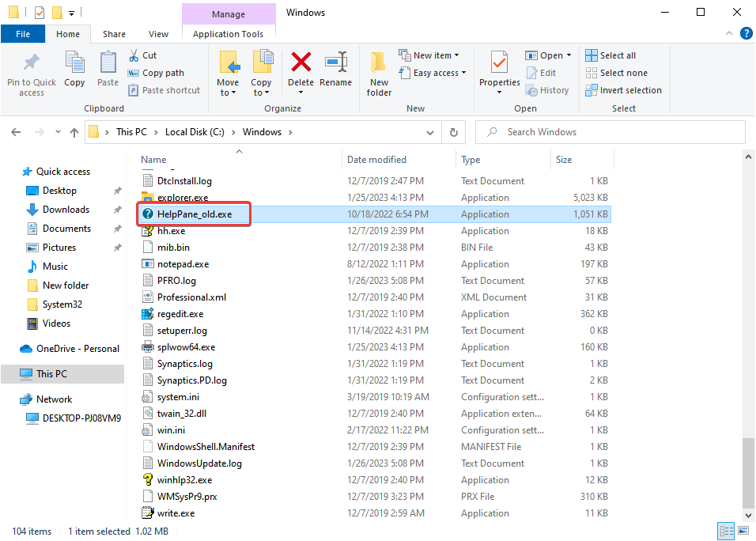
Task: Select Network in the navigation pane
Action: 47,399
